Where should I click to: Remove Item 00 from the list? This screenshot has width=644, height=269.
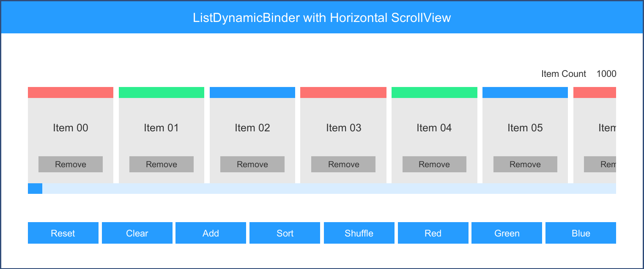[71, 164]
